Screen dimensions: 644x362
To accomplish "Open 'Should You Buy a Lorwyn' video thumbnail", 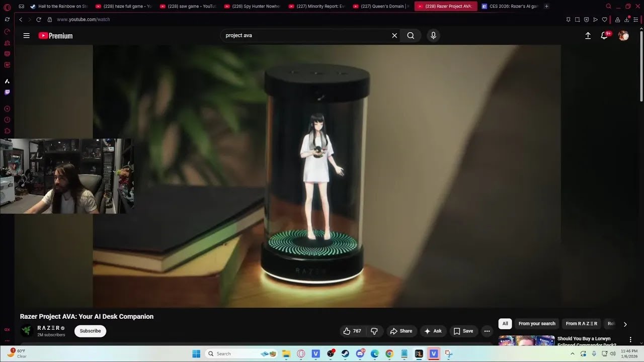I will 526,340.
